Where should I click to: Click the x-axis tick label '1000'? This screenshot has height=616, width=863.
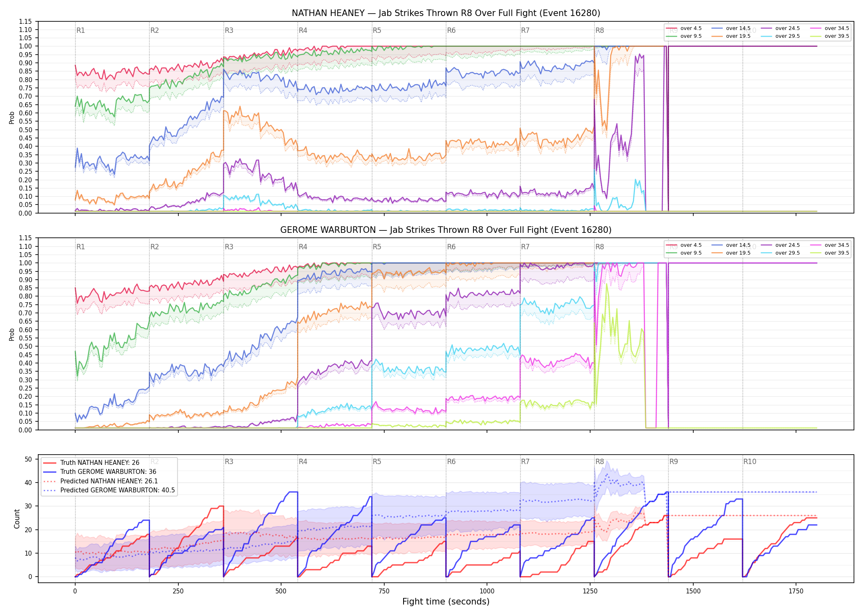coord(487,591)
